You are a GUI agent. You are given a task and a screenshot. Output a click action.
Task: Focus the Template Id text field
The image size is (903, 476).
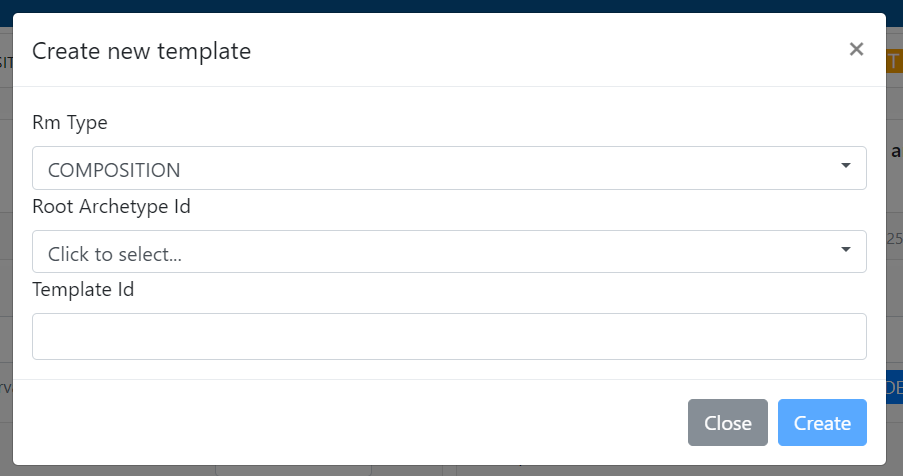tap(449, 336)
